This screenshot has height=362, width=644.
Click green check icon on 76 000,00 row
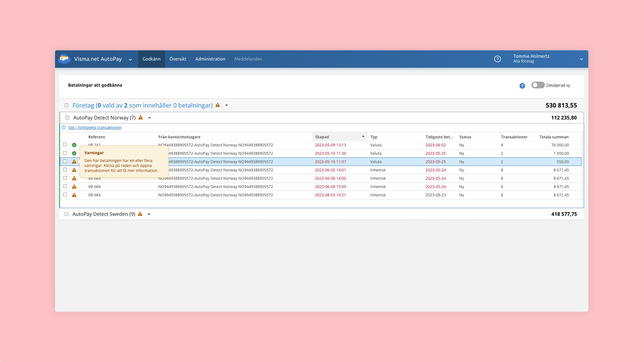(x=74, y=145)
